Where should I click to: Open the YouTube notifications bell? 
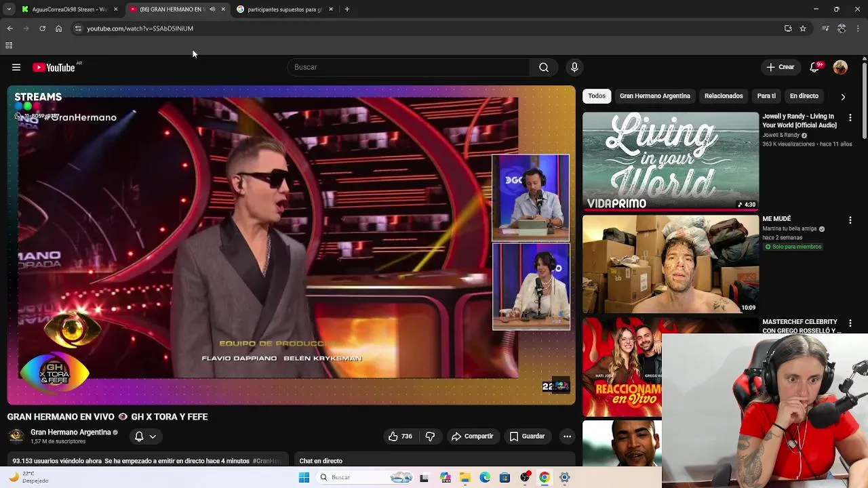pos(814,67)
